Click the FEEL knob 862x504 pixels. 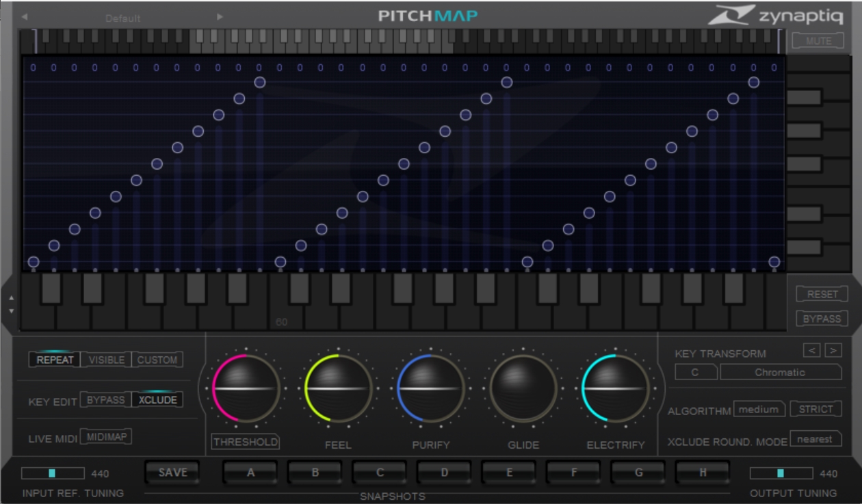(338, 388)
